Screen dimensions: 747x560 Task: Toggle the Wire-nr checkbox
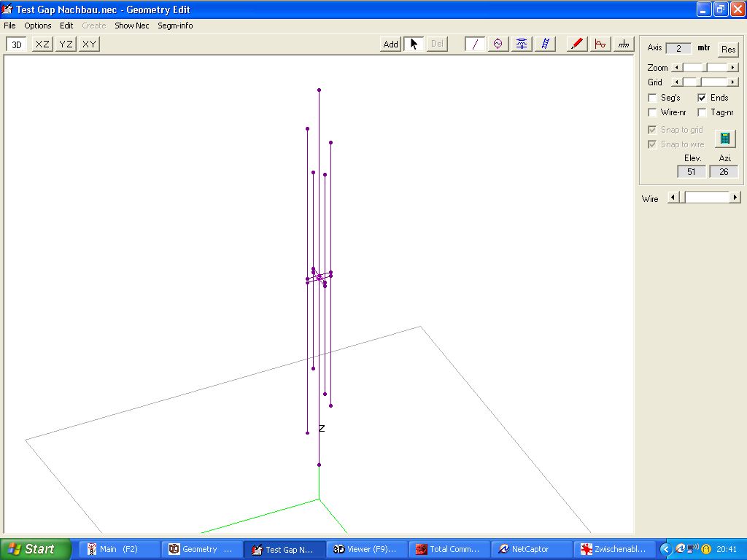(x=653, y=112)
